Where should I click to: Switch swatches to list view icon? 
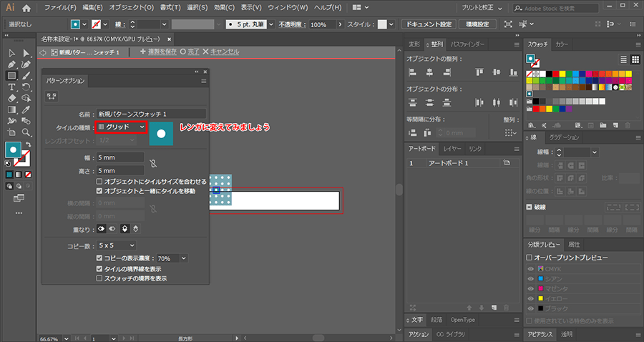tap(623, 59)
